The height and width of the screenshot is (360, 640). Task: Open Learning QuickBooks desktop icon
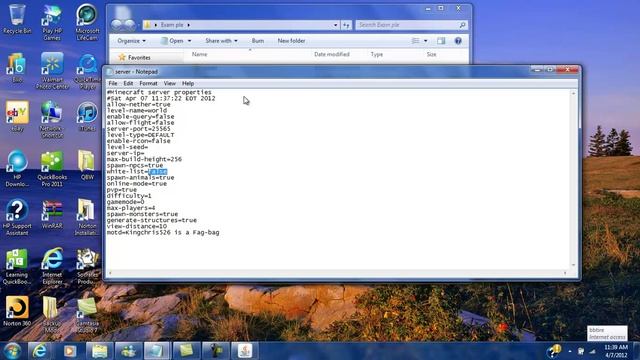pos(17,266)
